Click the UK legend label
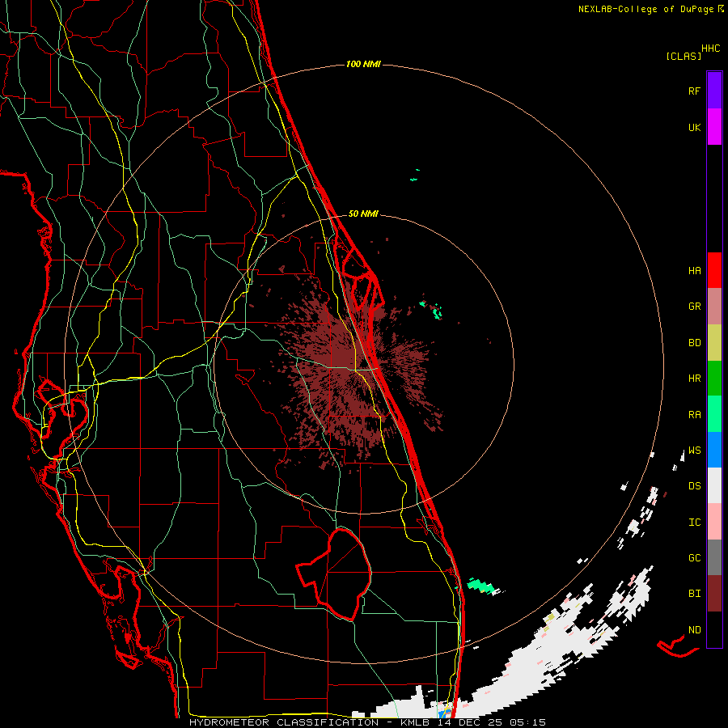Viewport: 728px width, 728px height. 694,128
